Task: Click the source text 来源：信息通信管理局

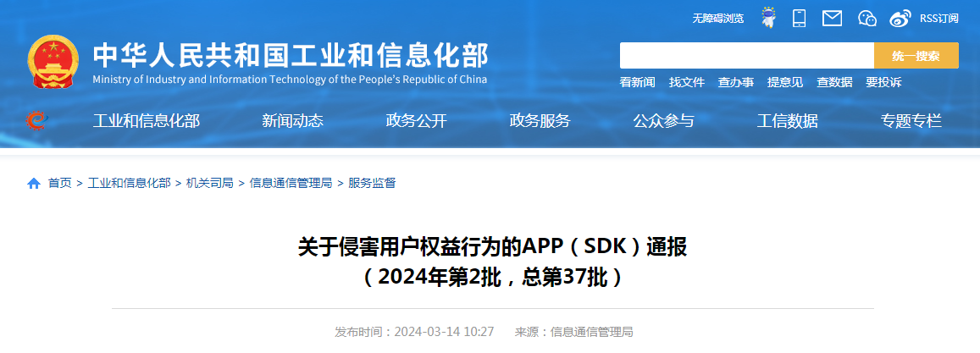Action: coord(573,332)
